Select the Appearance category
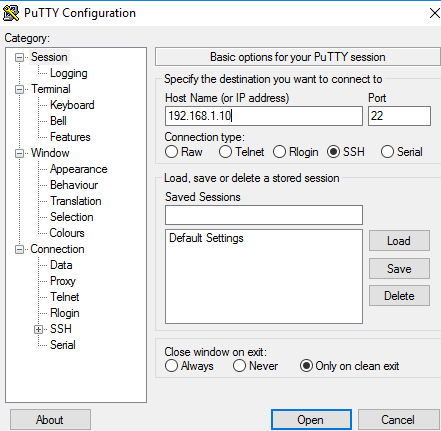The height and width of the screenshot is (431, 441). (79, 169)
